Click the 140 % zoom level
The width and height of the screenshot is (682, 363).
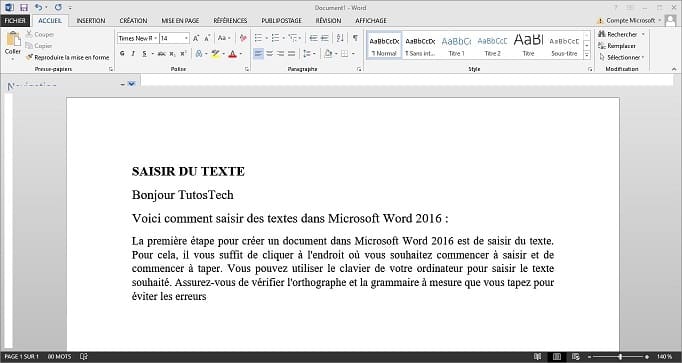[664, 356]
